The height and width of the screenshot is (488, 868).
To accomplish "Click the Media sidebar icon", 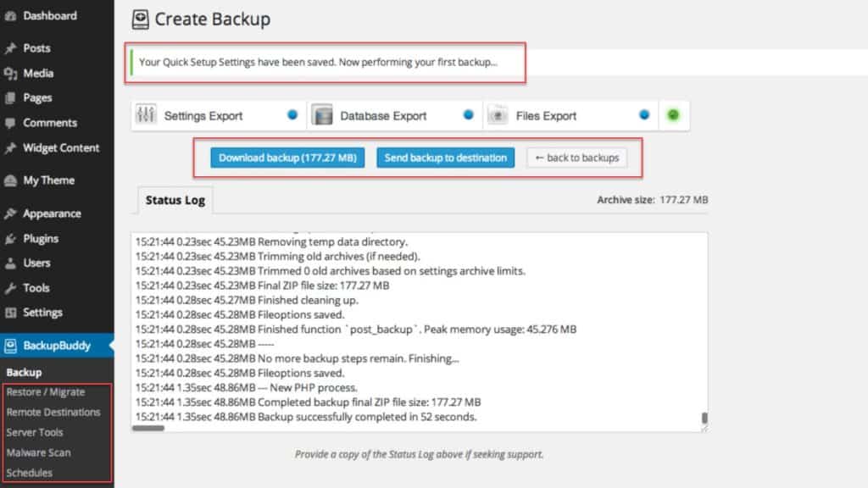I will (x=9, y=73).
